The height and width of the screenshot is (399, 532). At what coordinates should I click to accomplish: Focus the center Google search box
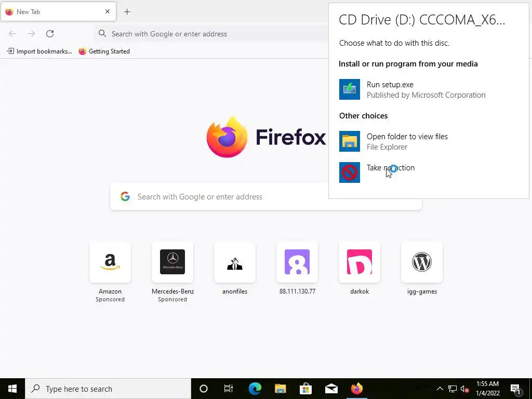point(265,197)
